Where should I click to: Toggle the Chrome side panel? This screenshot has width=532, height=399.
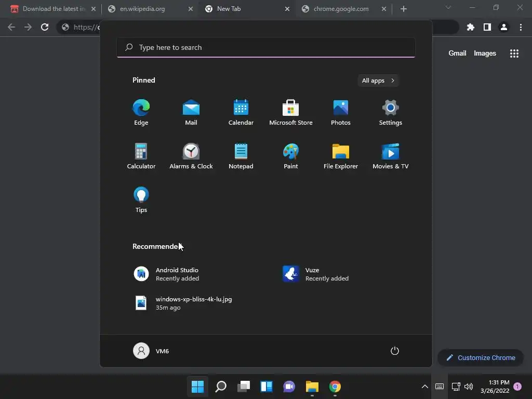[487, 27]
